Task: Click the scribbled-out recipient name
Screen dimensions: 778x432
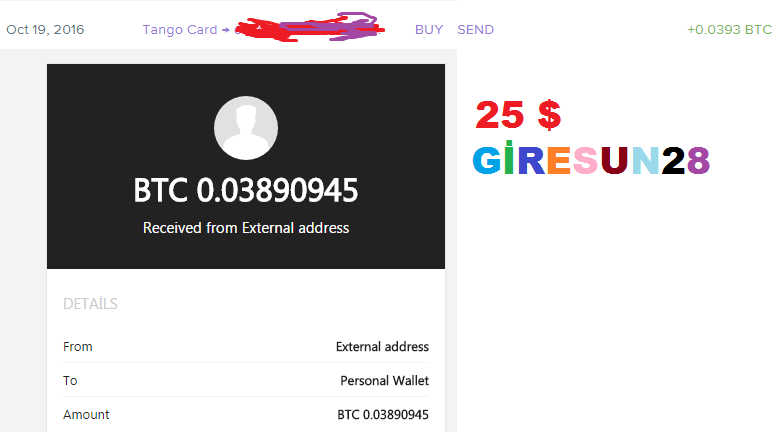Action: [x=309, y=27]
